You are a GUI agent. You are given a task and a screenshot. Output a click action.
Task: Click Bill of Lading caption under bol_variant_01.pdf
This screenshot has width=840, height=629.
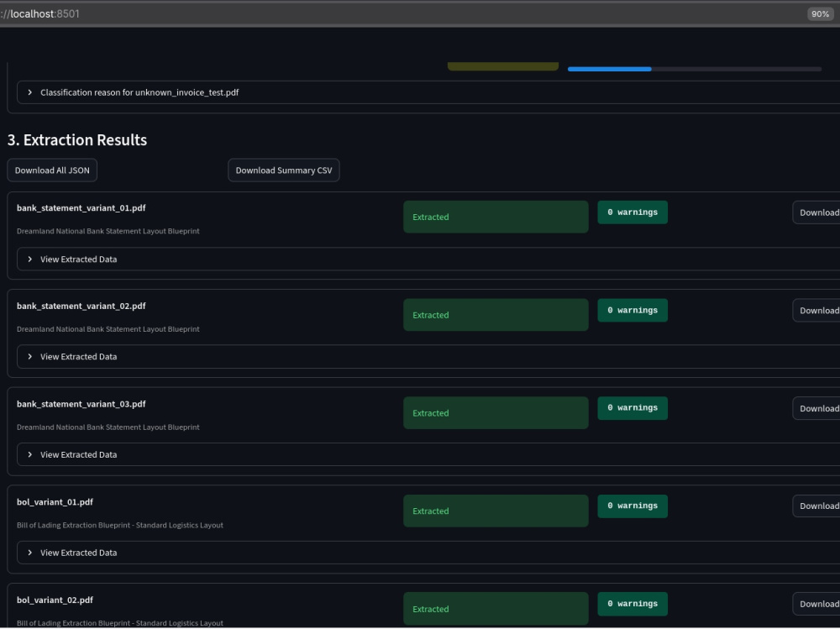119,526
